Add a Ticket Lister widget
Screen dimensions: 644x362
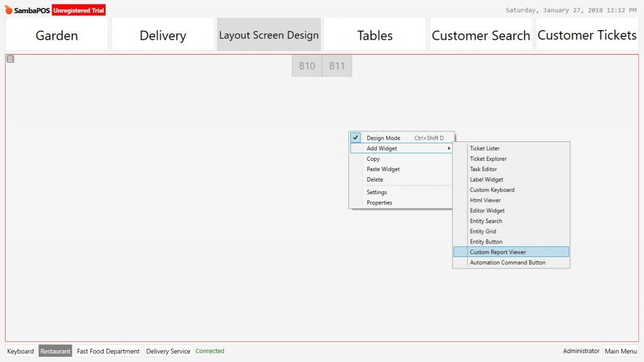click(x=511, y=148)
